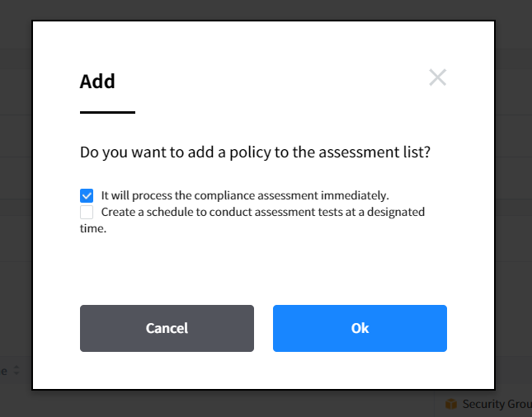The height and width of the screenshot is (417, 532).
Task: Click the sort arrows icon behind the dialog
Action: coord(15,372)
